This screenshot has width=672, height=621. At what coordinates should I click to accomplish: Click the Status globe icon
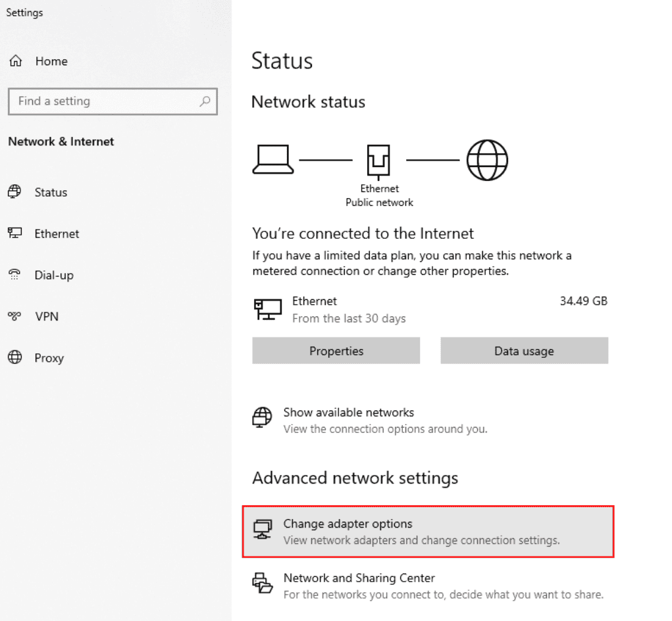[14, 192]
